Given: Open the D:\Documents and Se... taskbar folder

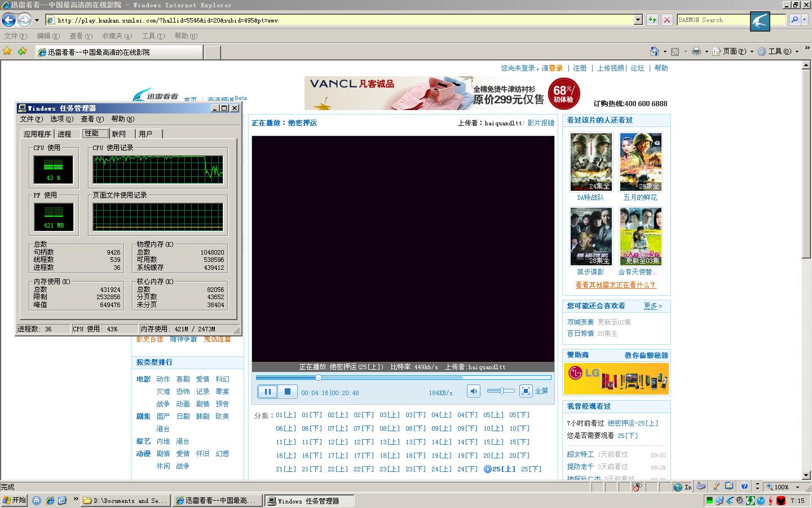Looking at the screenshot, I should (x=126, y=501).
